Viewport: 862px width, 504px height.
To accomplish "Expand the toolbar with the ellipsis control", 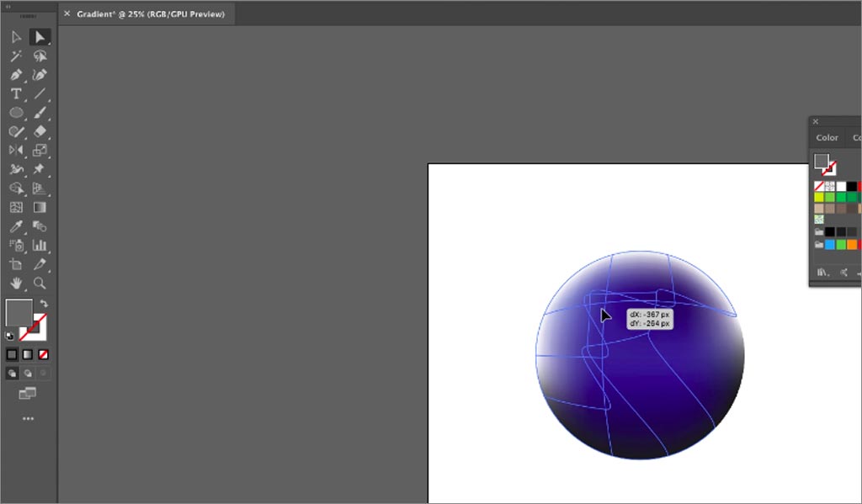I will click(29, 418).
